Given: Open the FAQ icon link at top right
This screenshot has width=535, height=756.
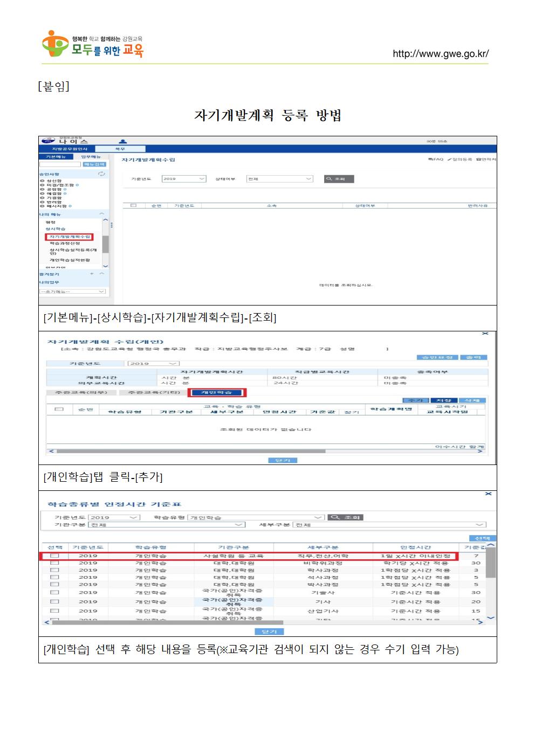Looking at the screenshot, I should pyautogui.click(x=435, y=159).
